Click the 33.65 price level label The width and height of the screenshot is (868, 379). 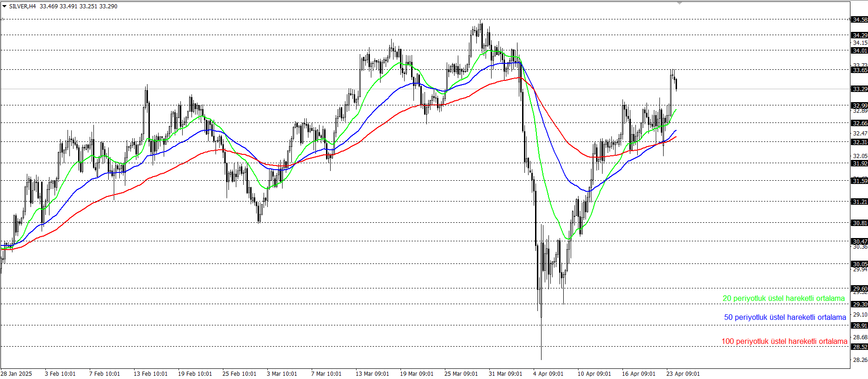coord(860,70)
